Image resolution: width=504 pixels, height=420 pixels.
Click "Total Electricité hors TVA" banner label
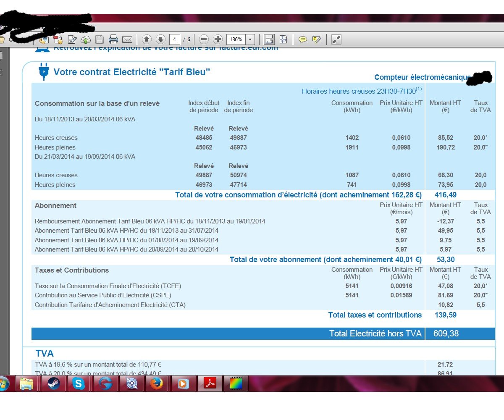tap(375, 333)
